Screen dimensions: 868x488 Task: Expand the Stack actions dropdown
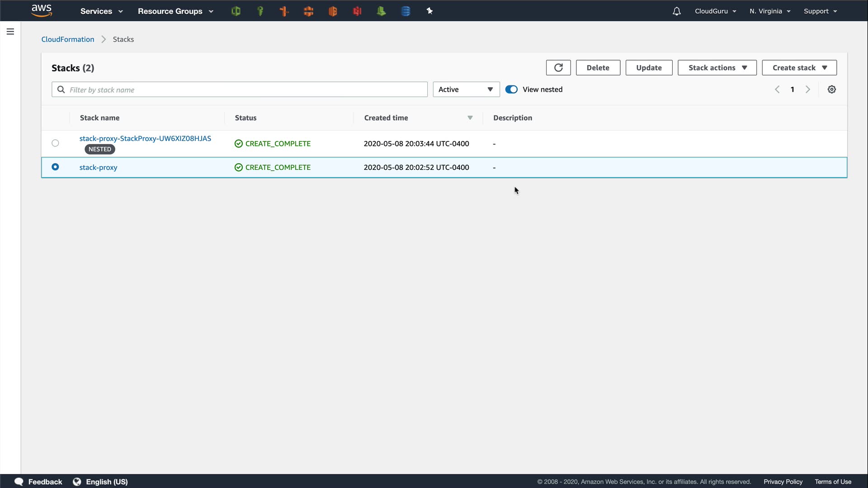[717, 68]
